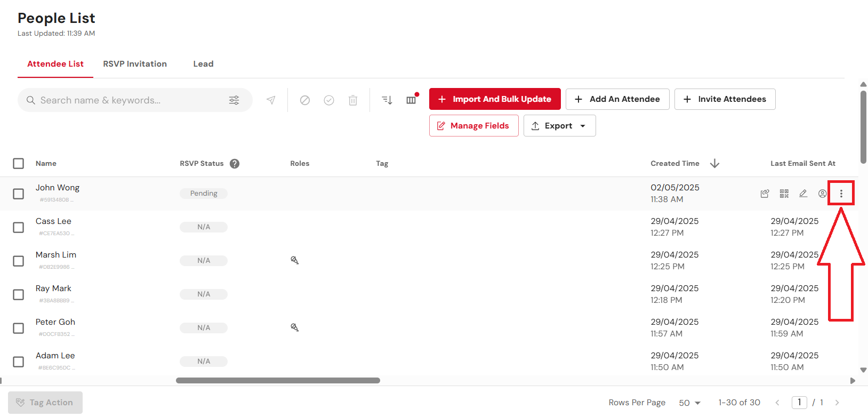Image resolution: width=868 pixels, height=417 pixels.
Task: Click the Pending status badge
Action: [204, 194]
